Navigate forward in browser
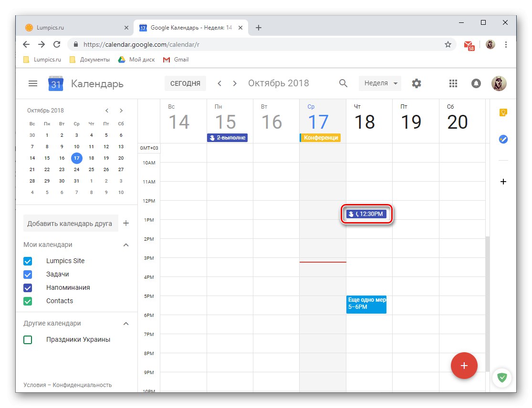532x408 pixels. [42, 44]
